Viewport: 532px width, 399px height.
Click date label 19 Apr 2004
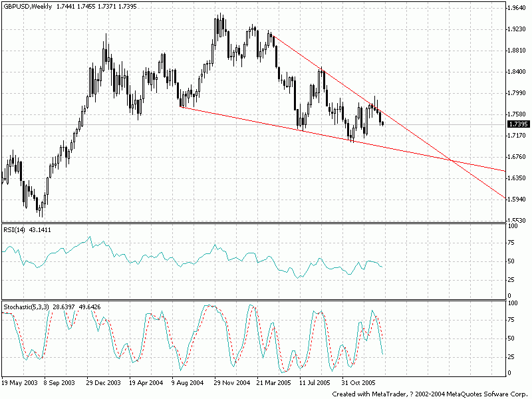click(x=146, y=383)
